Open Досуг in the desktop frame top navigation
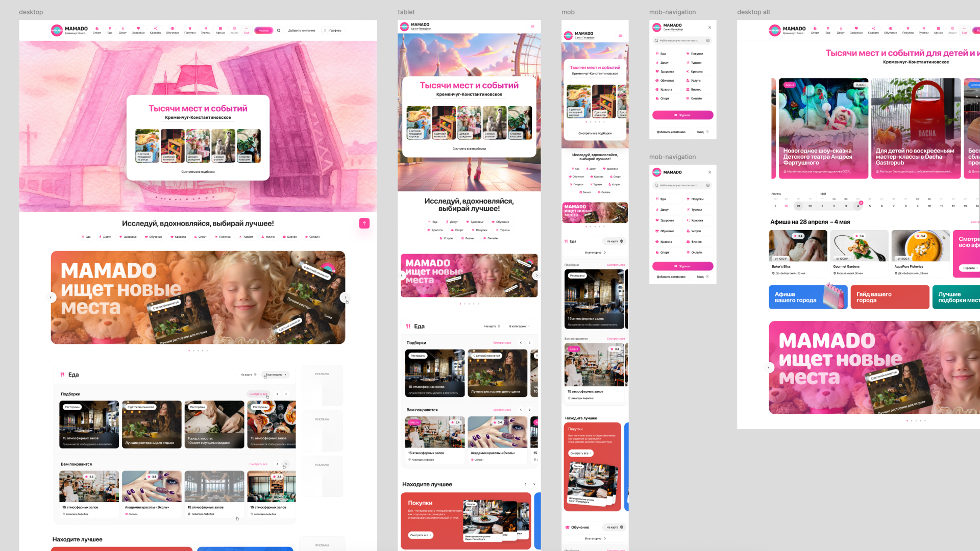980x551 pixels. click(x=122, y=31)
